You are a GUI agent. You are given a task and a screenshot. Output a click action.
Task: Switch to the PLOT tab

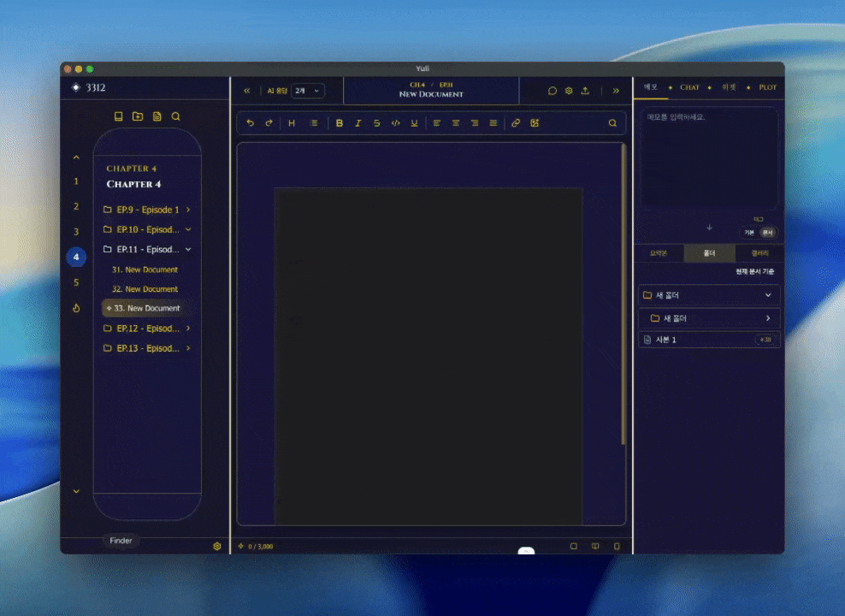[x=767, y=87]
